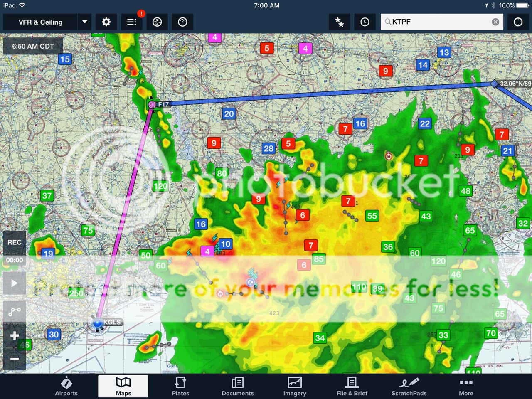
Task: Clear the KTPF search text
Action: click(495, 22)
